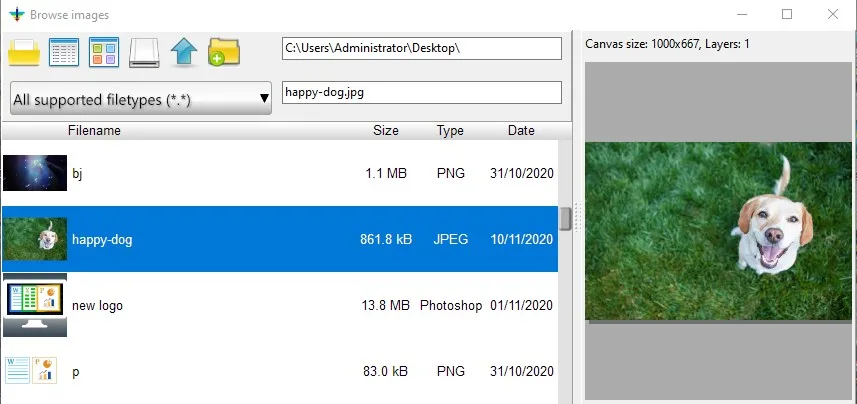Click the file list scrollbar handle
857x404 pixels.
(x=565, y=219)
